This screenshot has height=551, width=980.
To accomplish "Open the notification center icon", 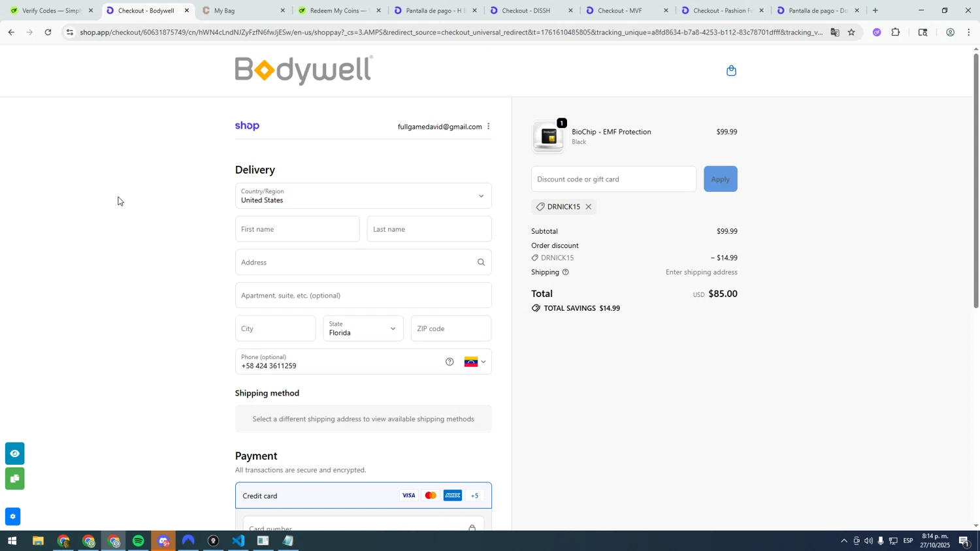I will point(964,541).
